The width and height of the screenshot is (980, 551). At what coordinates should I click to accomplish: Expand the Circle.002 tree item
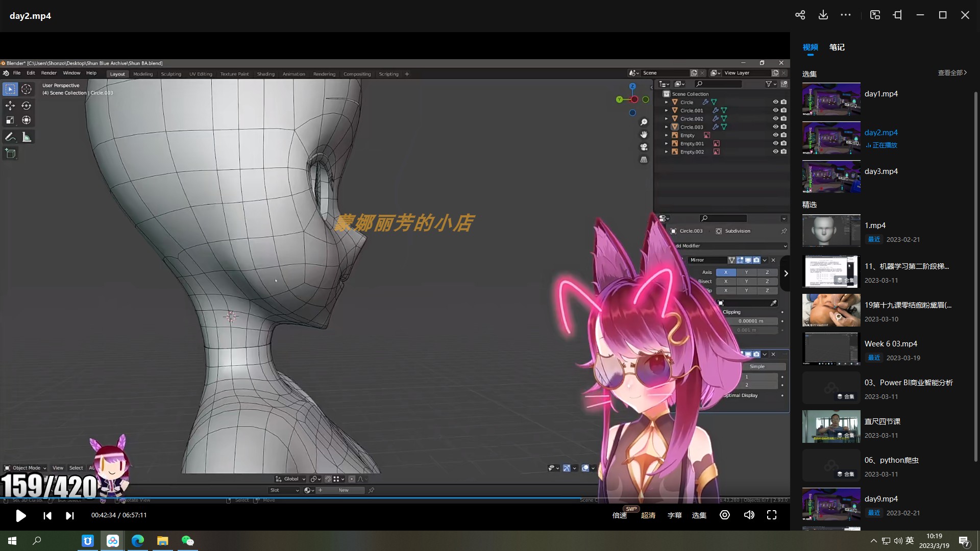pos(666,118)
